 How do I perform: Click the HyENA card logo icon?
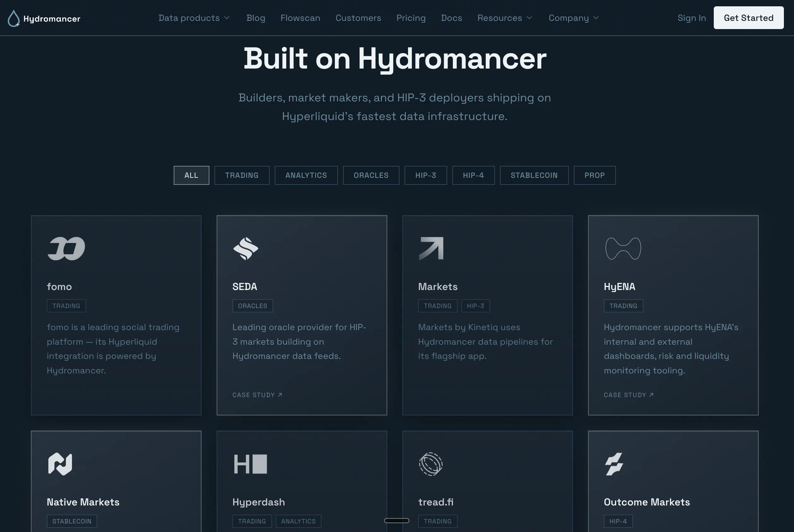click(x=623, y=248)
